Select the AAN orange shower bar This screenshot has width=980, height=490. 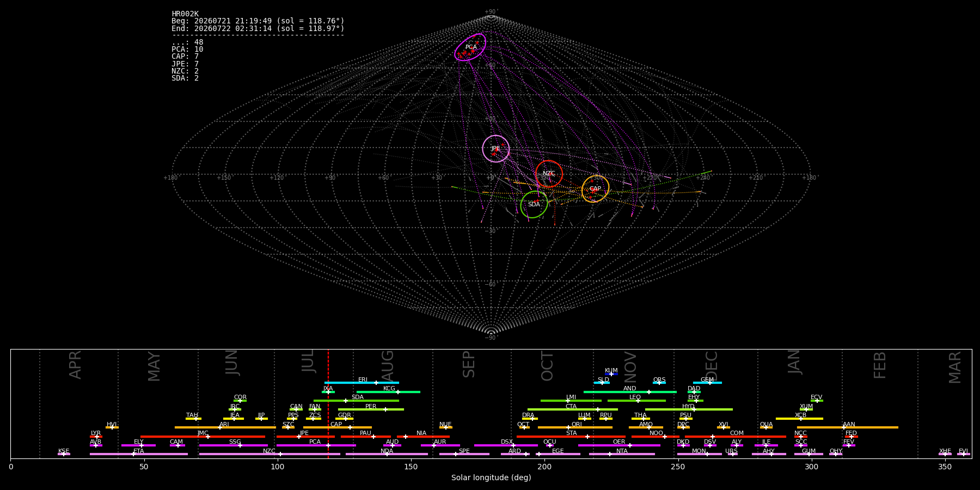pos(847,427)
